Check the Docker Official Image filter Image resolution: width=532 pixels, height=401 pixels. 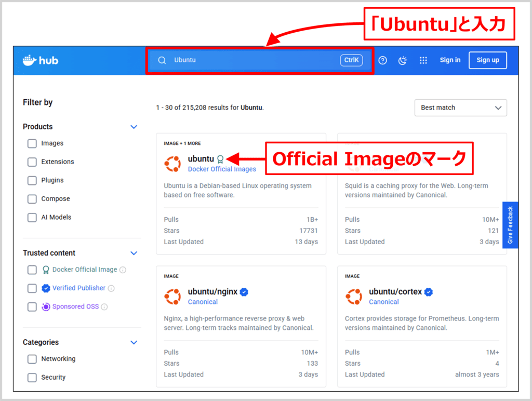click(32, 270)
